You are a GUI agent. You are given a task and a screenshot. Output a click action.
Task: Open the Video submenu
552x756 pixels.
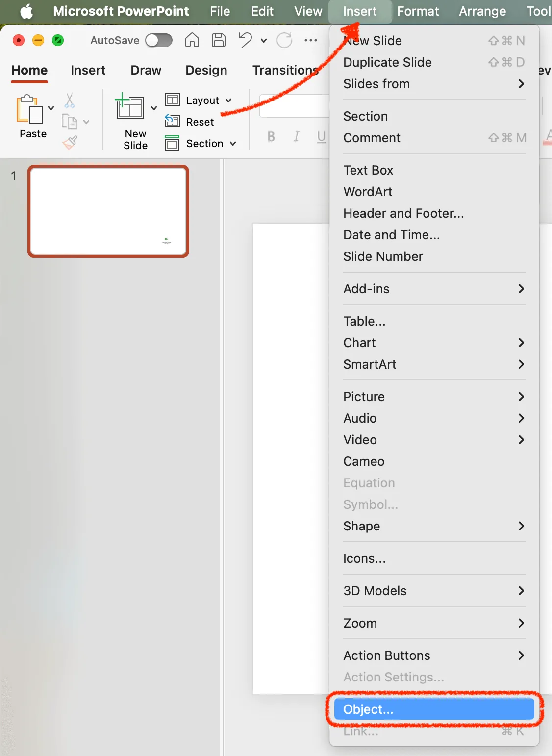pos(434,440)
